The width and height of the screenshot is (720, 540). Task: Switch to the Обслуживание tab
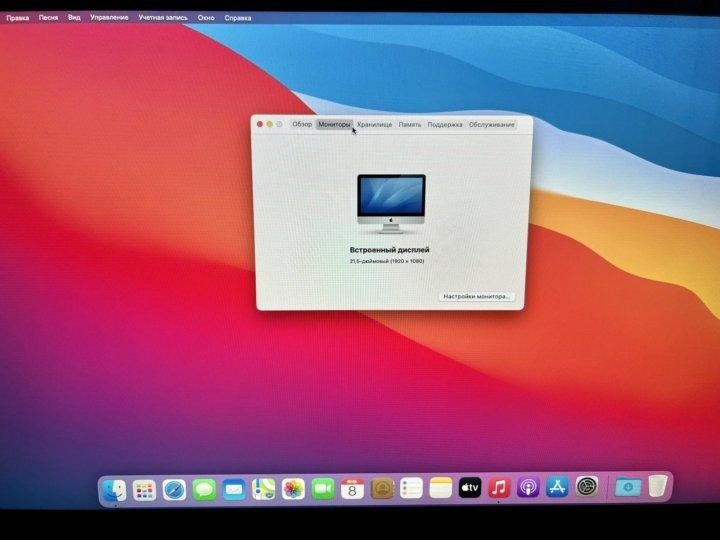click(491, 124)
